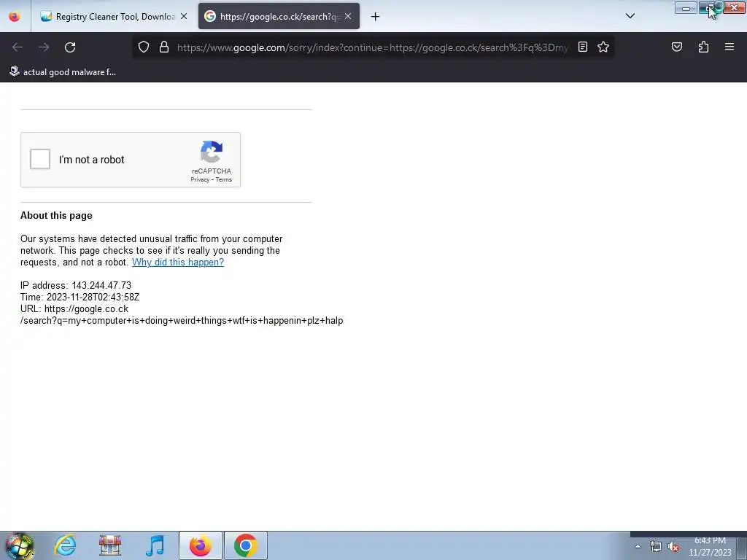
Task: Open reCAPTCHA Privacy link
Action: click(x=200, y=179)
